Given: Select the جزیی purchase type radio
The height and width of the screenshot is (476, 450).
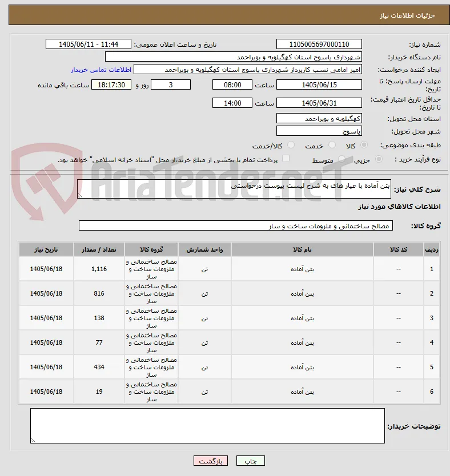Looking at the screenshot, I should [379, 159].
